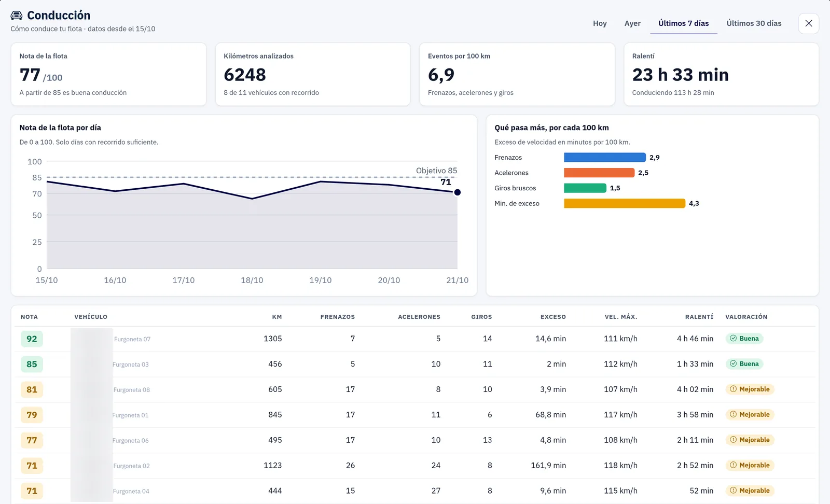This screenshot has height=504, width=830.
Task: Sort table by GIROS column header
Action: pos(481,317)
